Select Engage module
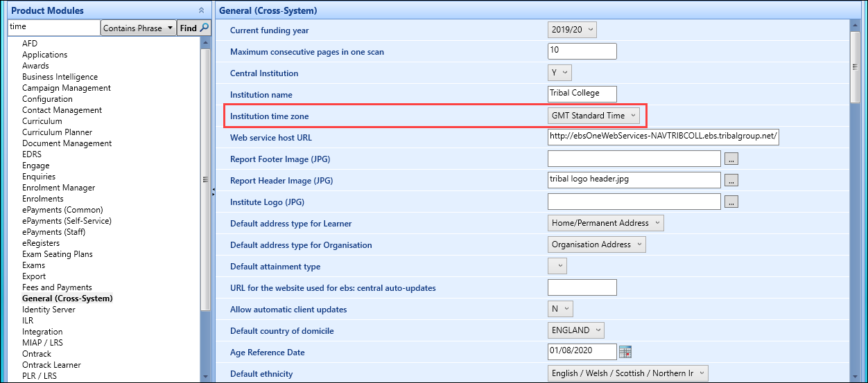The image size is (868, 383). tap(36, 166)
